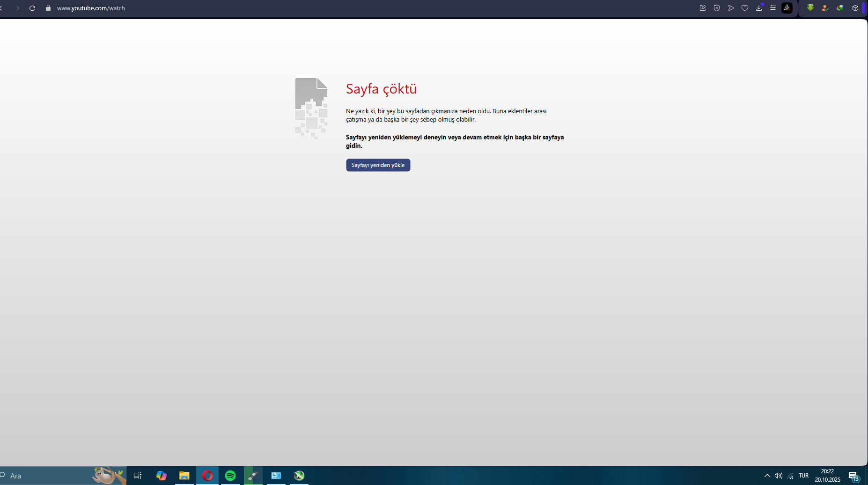The height and width of the screenshot is (485, 868).
Task: Click the green download arrow extension icon
Action: (810, 7)
